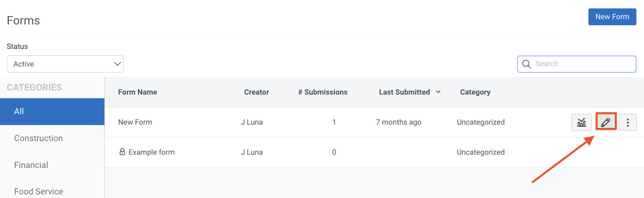644x198 pixels.
Task: Select the All category
Action: tap(52, 111)
